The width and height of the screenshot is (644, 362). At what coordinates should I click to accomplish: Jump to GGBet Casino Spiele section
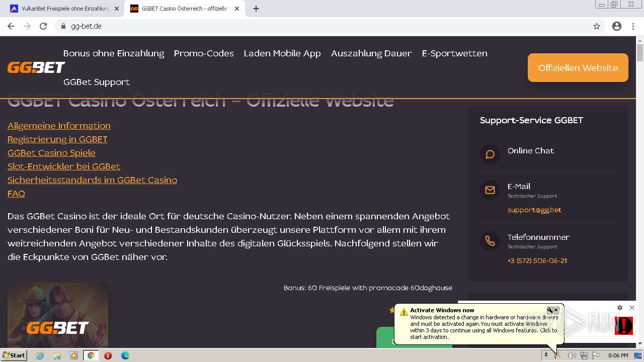(51, 153)
